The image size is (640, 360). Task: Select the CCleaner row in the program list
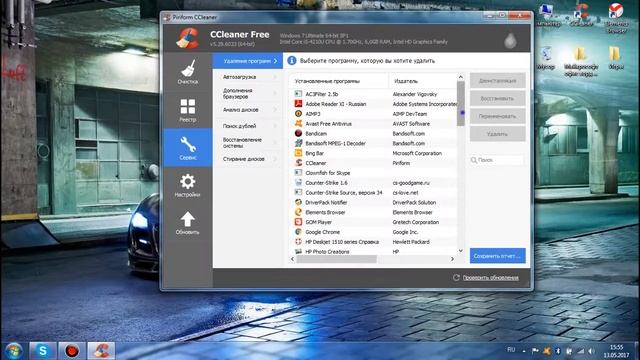pyautogui.click(x=373, y=163)
